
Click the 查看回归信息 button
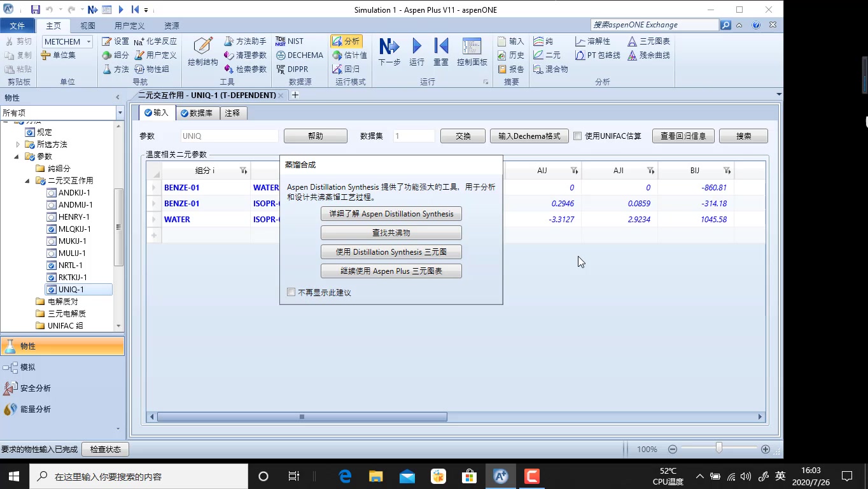(683, 136)
